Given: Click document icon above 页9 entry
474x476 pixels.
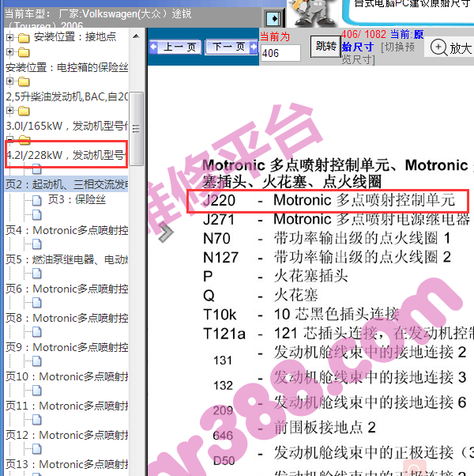Looking at the screenshot, I should pos(36,332).
